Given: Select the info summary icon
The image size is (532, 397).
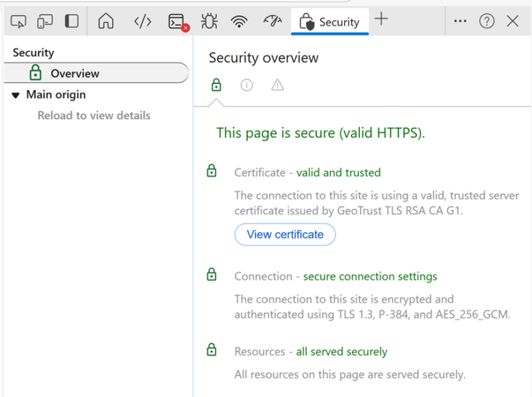Looking at the screenshot, I should pos(247,85).
